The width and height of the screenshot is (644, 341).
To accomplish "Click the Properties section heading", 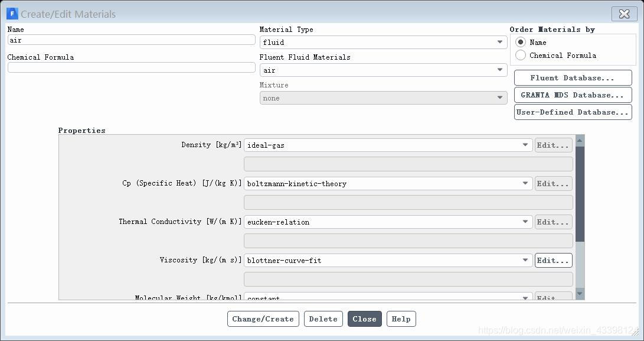I will coord(81,131).
